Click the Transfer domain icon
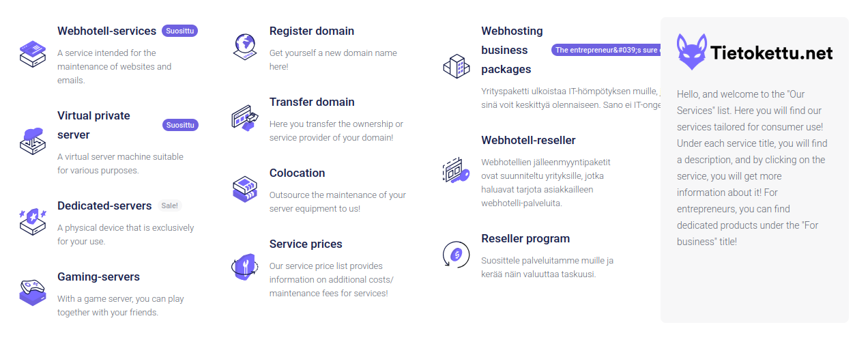Screen dimensions: 868x340 tap(244, 117)
